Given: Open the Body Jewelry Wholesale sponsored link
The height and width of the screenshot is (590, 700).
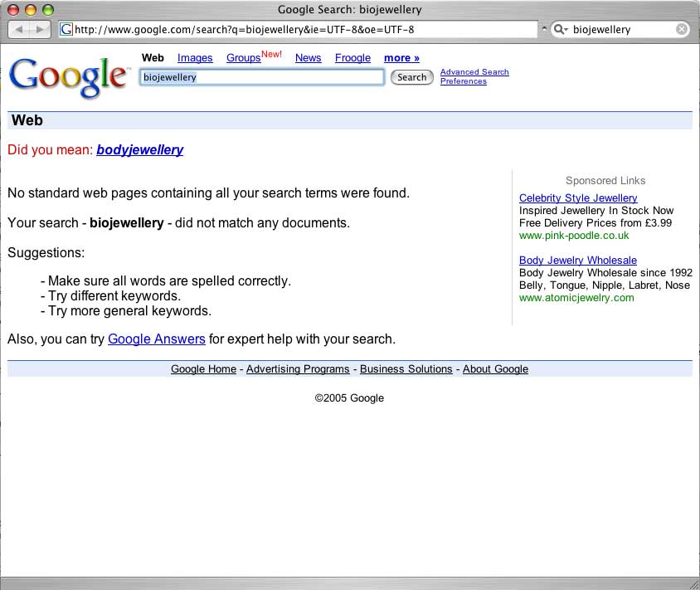Looking at the screenshot, I should pos(578,260).
